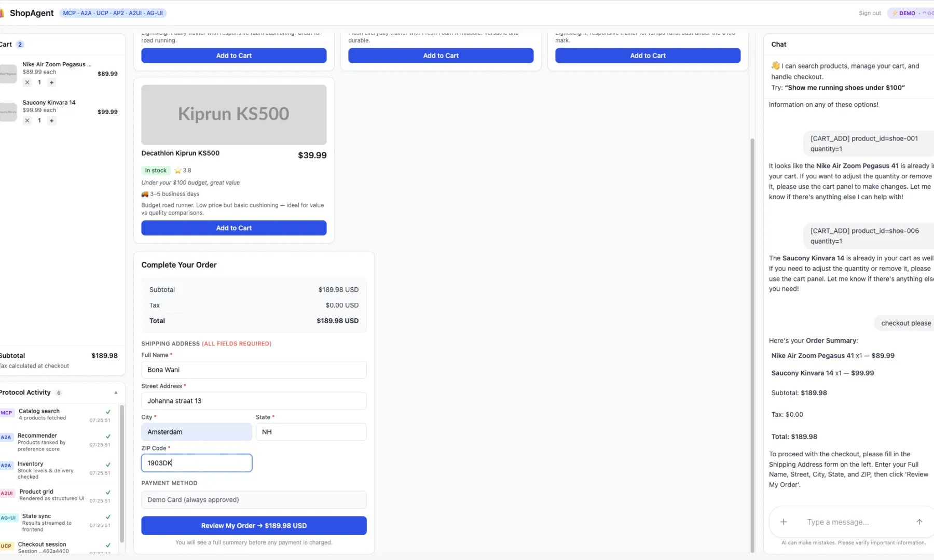
Task: Click the Catalog search checkmark
Action: point(108,412)
